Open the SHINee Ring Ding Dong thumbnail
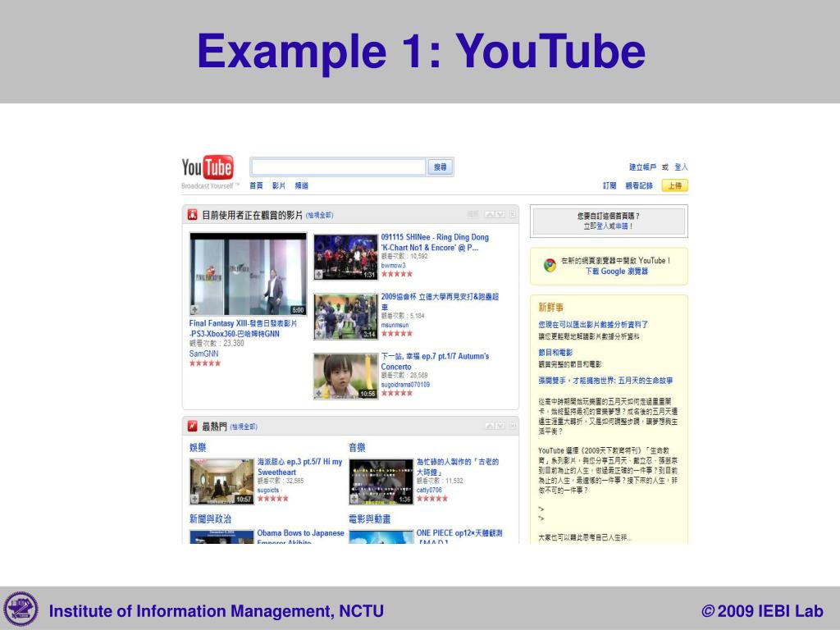840x630 pixels. click(x=345, y=257)
